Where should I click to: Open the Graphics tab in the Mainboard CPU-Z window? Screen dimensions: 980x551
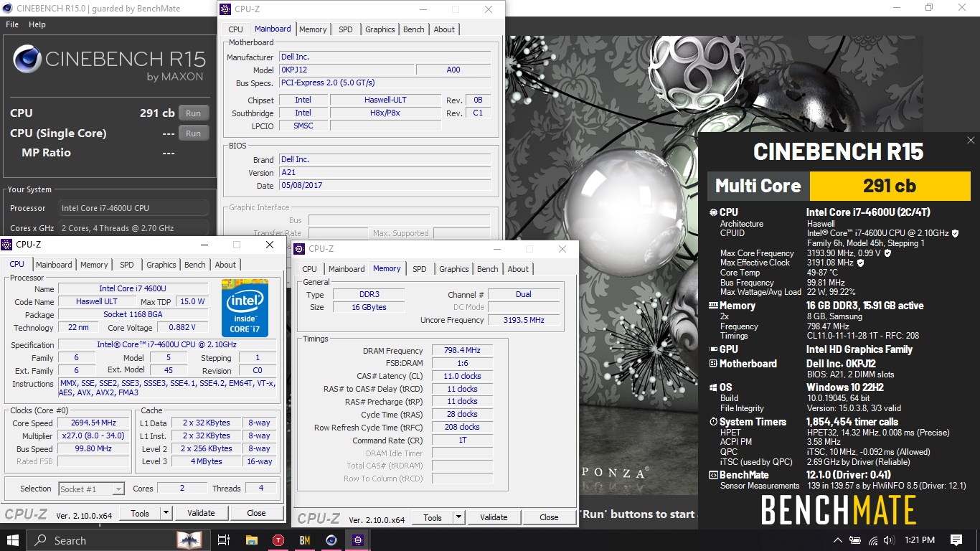coord(380,29)
